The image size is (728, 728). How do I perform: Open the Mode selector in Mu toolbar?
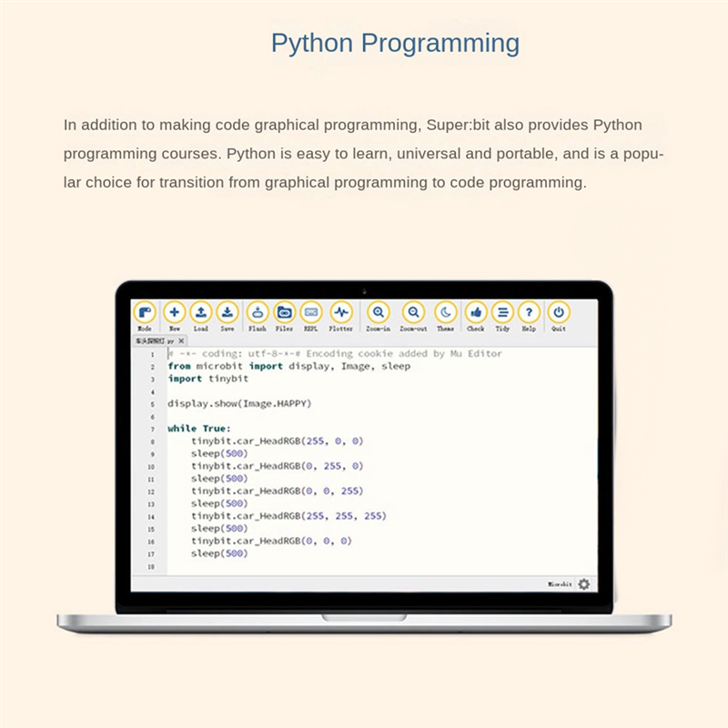(x=145, y=312)
